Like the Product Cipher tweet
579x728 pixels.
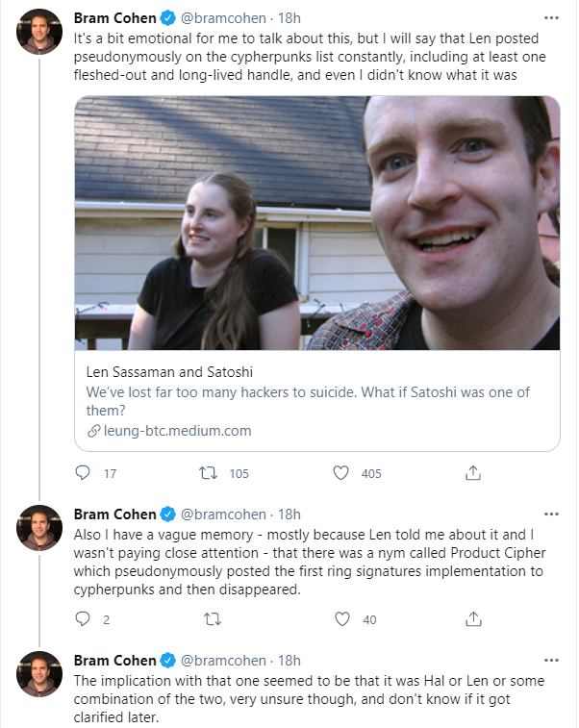point(340,619)
